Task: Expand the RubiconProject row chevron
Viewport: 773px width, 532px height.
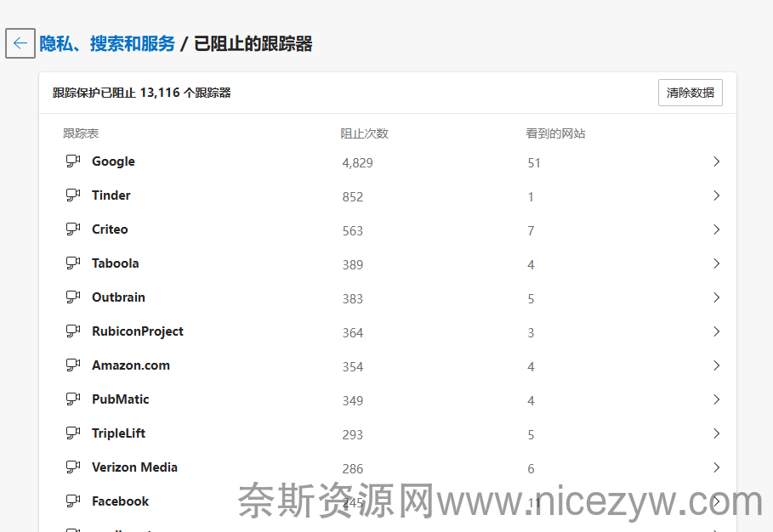Action: [x=716, y=331]
